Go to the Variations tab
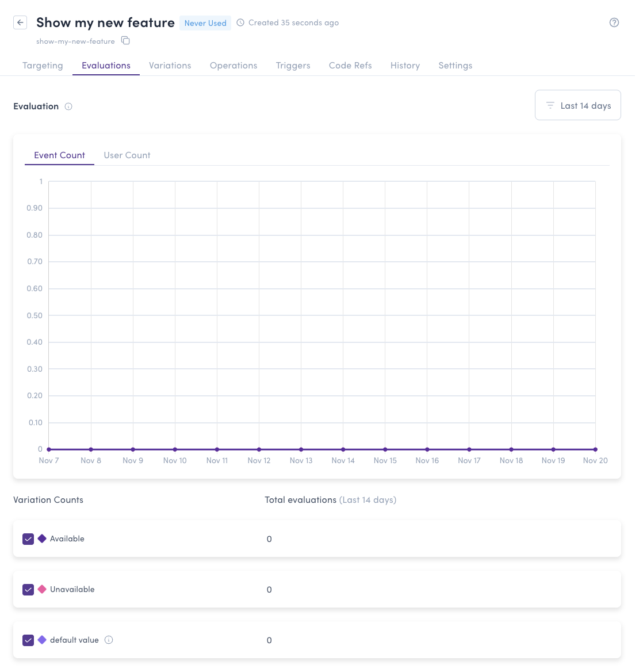Screen dimensions: 643x672 (x=170, y=66)
